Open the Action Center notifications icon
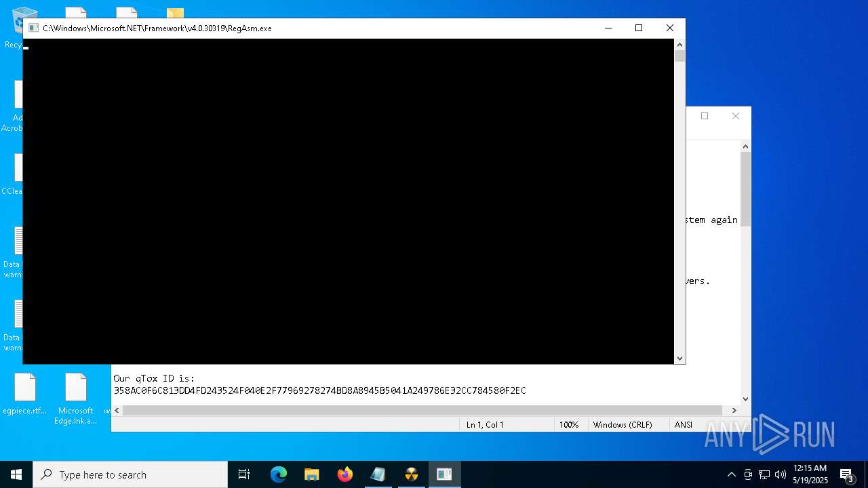This screenshot has height=488, width=868. click(x=847, y=474)
